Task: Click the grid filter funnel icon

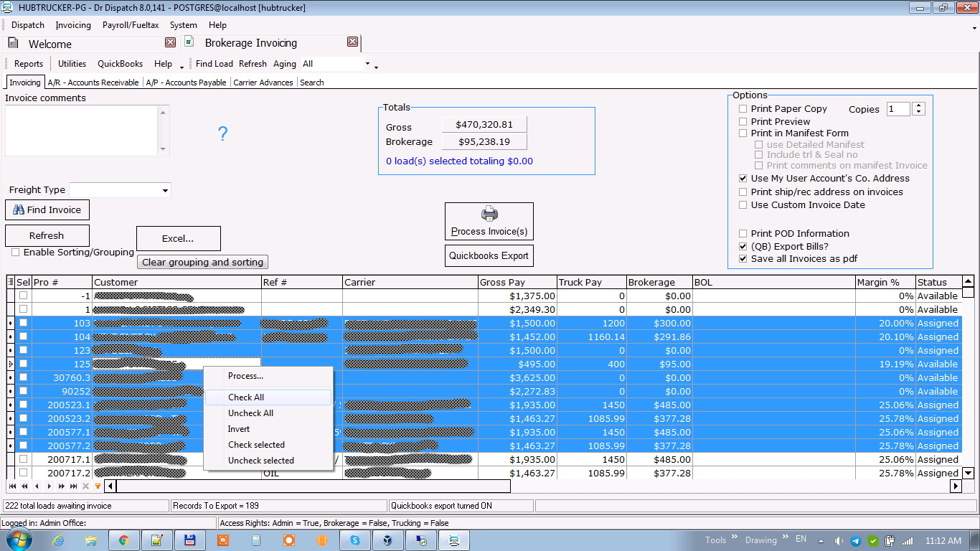Action: (98, 486)
